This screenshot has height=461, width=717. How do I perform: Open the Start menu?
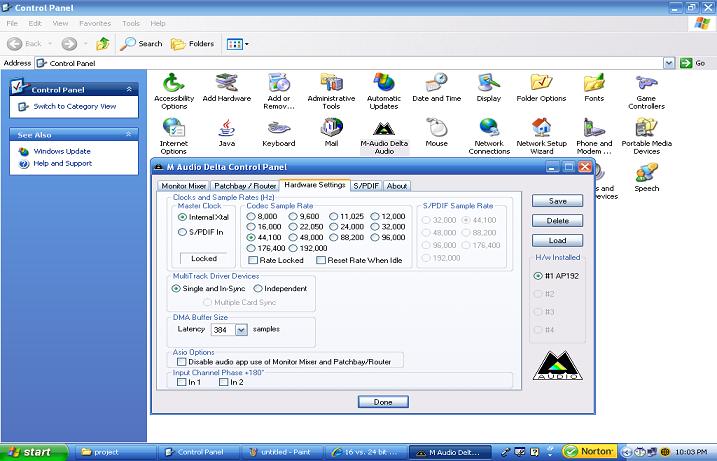(34, 452)
